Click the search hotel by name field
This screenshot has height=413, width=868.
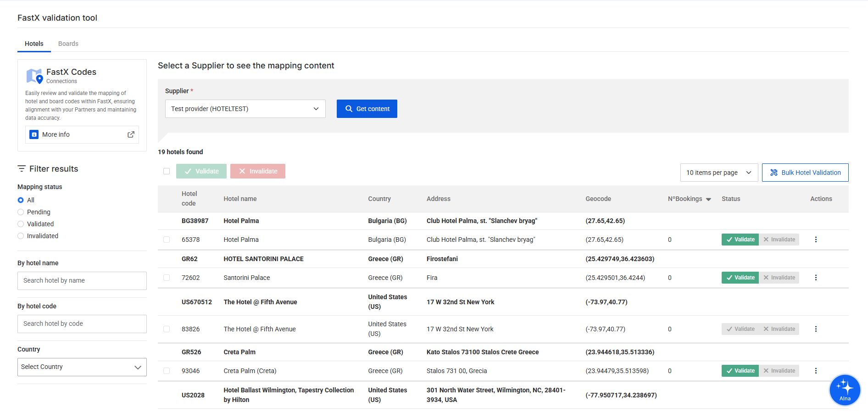pos(82,281)
